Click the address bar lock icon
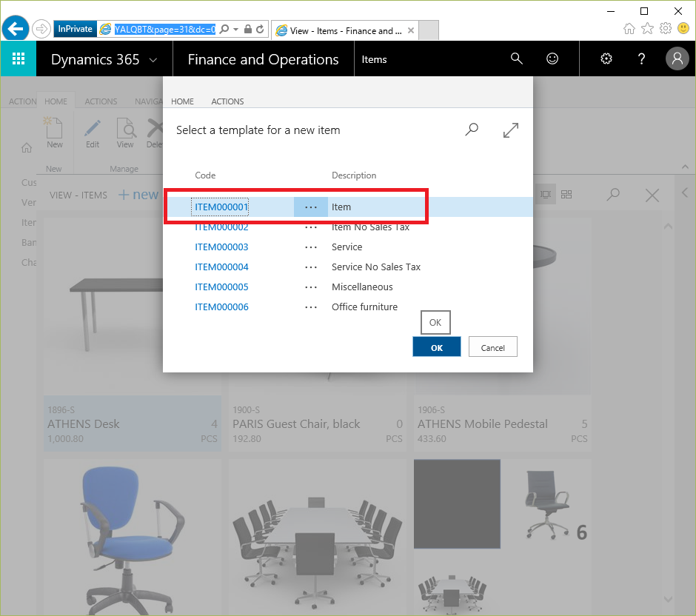The image size is (696, 616). [248, 30]
